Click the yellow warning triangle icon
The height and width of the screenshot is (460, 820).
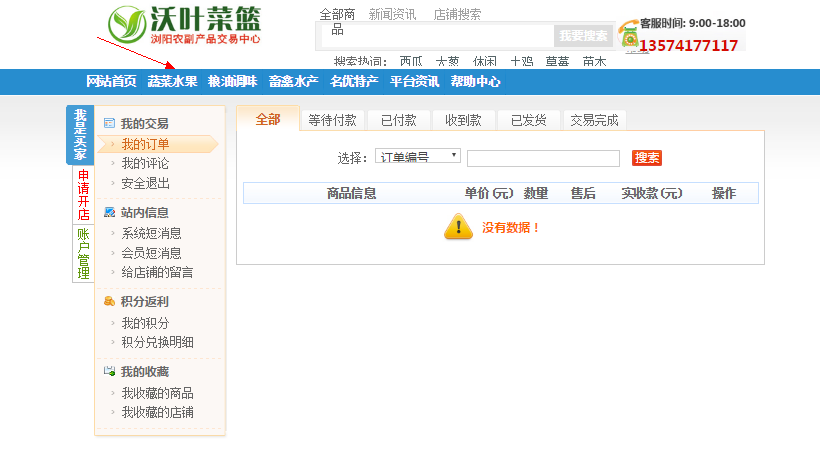458,227
